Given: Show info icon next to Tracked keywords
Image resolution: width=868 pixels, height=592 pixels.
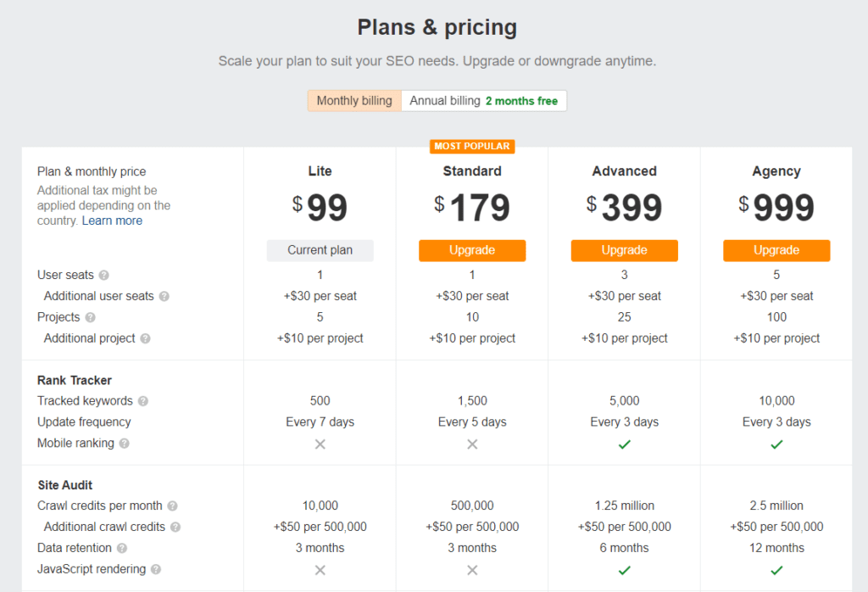Looking at the screenshot, I should [142, 401].
